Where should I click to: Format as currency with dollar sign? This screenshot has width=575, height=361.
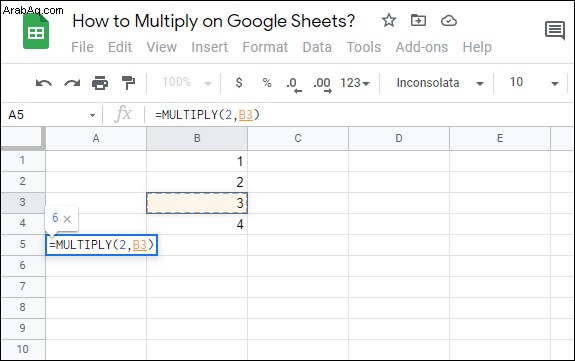point(239,83)
